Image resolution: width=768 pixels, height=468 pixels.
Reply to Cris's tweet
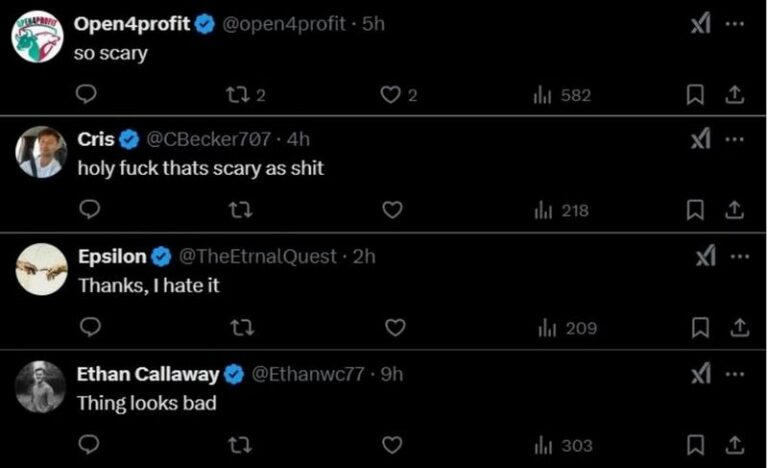pyautogui.click(x=89, y=210)
